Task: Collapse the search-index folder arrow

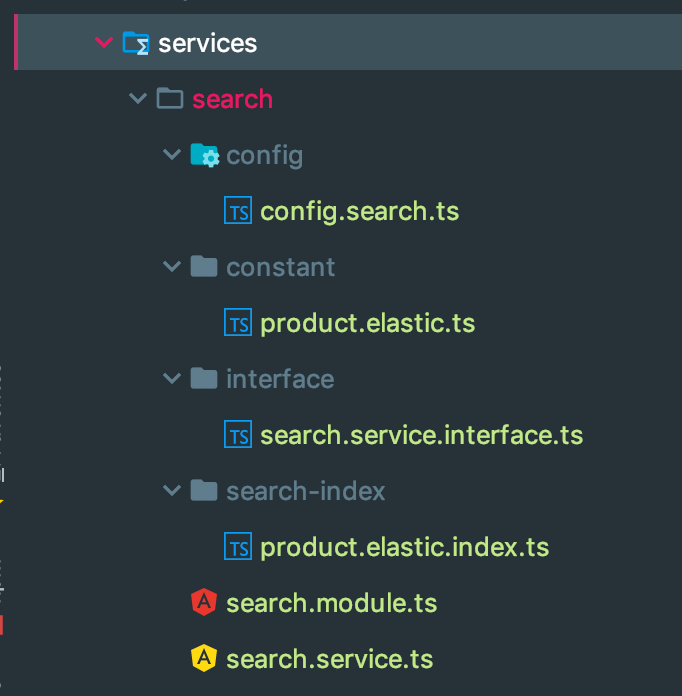Action: click(x=171, y=491)
